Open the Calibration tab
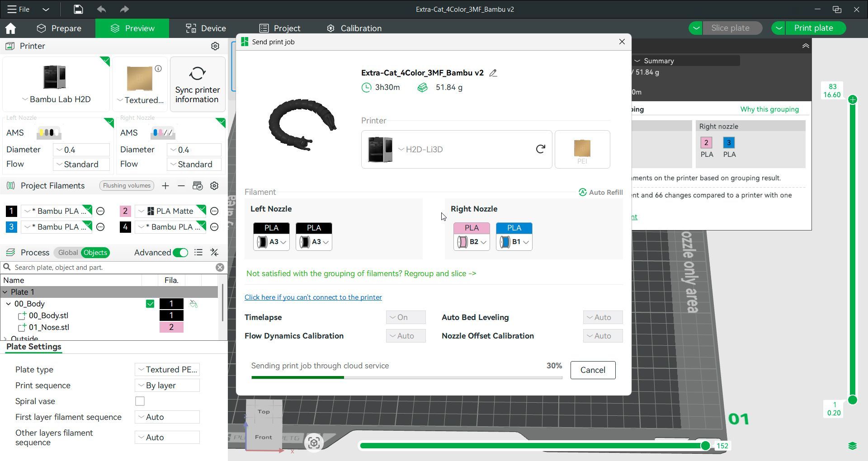The image size is (868, 461). click(x=354, y=28)
